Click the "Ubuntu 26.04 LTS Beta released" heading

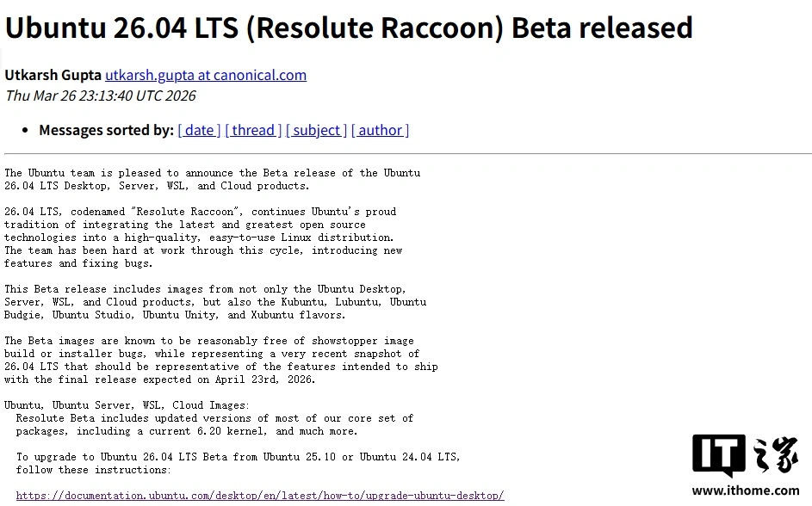[349, 28]
